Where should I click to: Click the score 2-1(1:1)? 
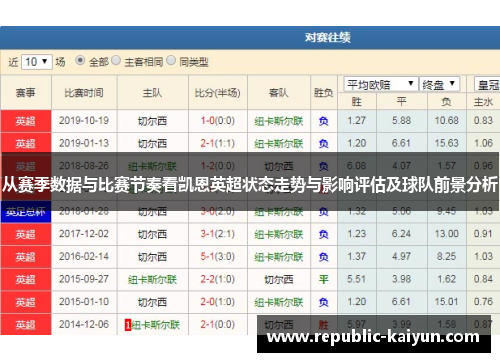[218, 143]
